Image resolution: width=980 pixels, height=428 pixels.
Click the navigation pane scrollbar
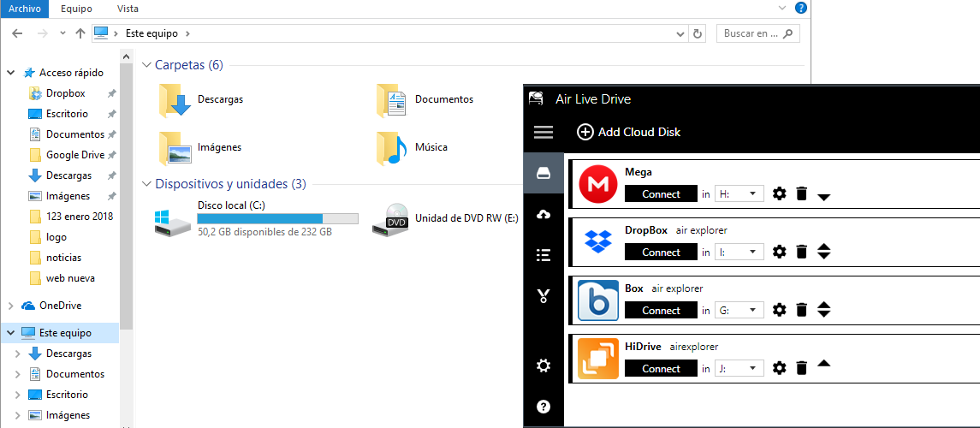pos(127,197)
